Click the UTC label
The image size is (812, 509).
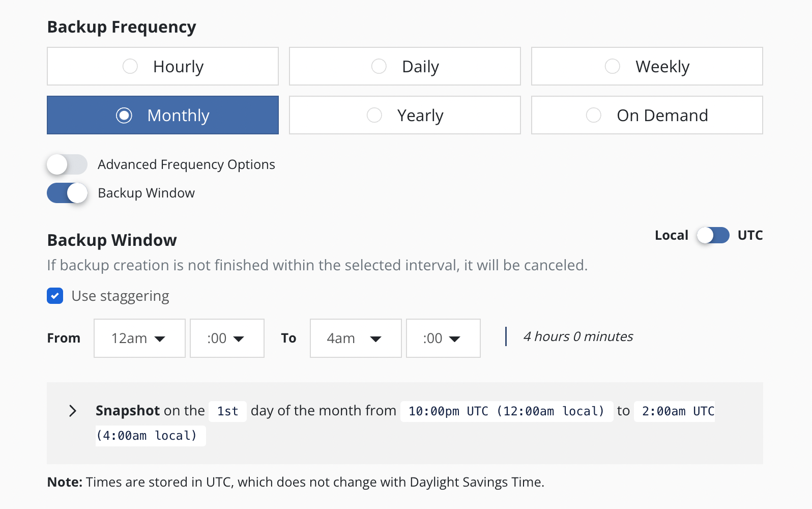pyautogui.click(x=750, y=235)
